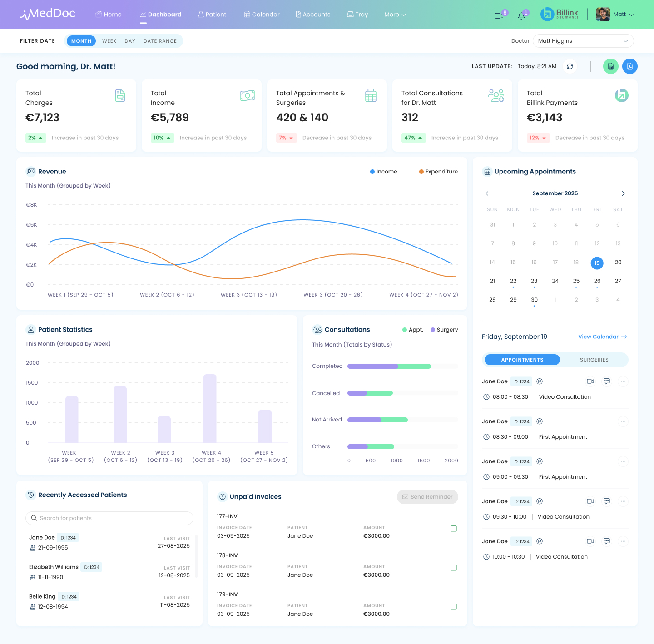Screen dimensions: 654x644
Task: Start video call for 09:30 - 10:00 appointment
Action: click(x=590, y=501)
